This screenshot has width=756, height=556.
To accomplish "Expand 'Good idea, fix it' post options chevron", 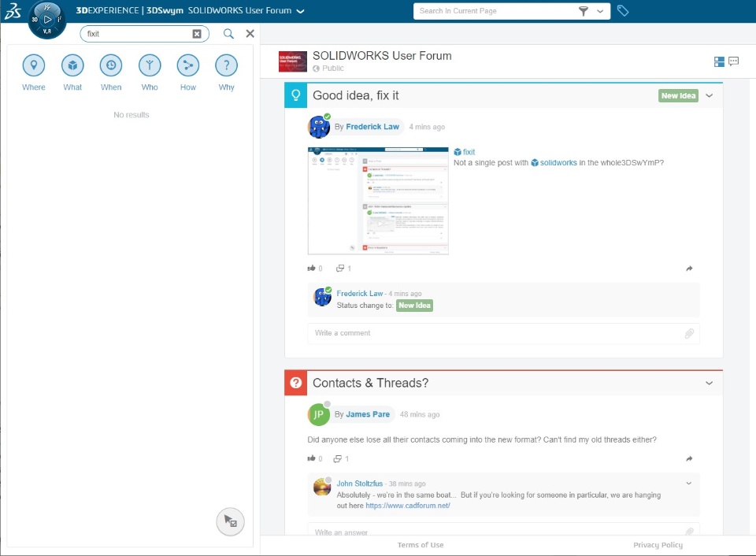I will [x=710, y=95].
